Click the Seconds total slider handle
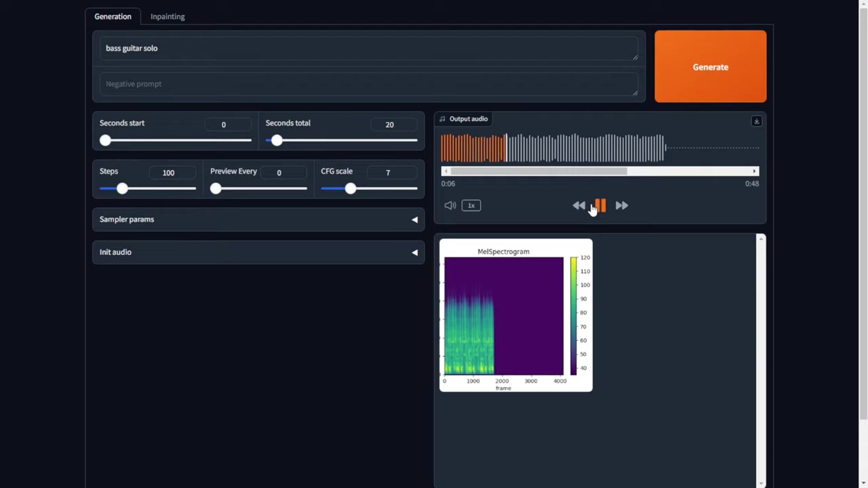Image resolution: width=868 pixels, height=488 pixels. pyautogui.click(x=277, y=140)
